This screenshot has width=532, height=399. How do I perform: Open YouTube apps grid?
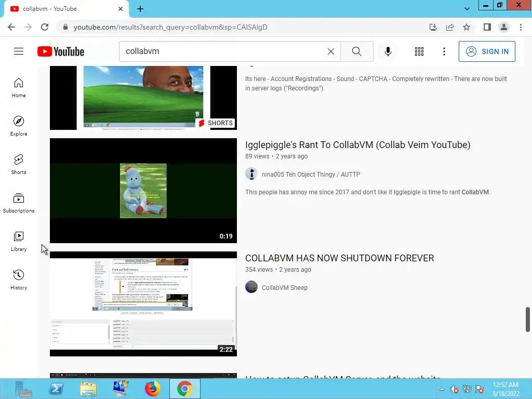click(419, 51)
